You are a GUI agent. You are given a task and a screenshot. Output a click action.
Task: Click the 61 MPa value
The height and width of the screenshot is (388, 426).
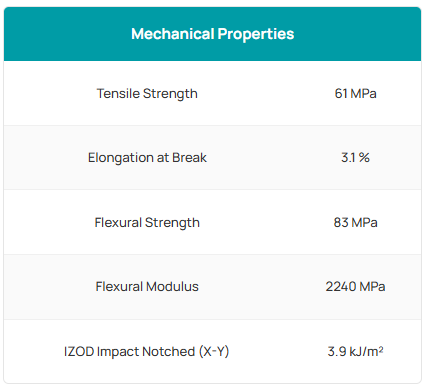click(355, 93)
